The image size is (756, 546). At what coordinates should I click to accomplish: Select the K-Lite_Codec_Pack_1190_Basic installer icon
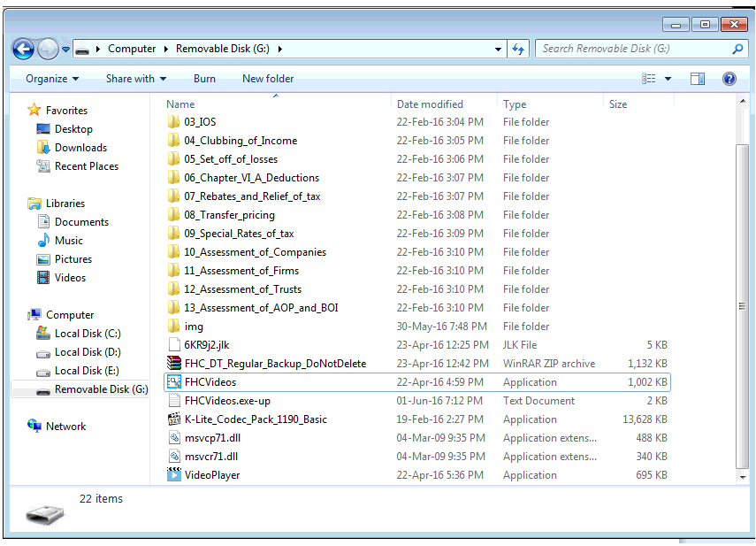174,419
